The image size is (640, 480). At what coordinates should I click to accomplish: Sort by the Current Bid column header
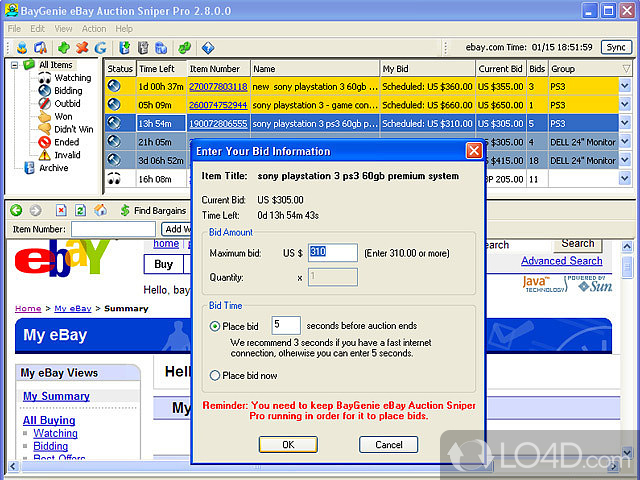500,69
